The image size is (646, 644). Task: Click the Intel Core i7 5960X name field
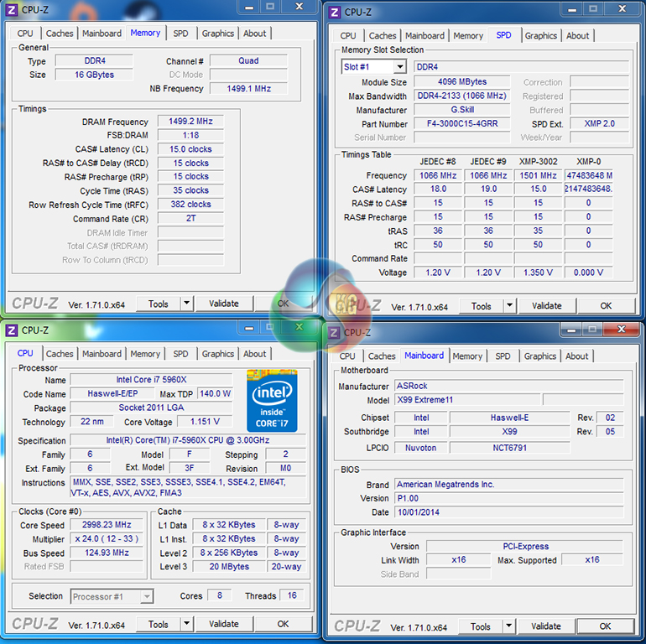pos(151,379)
